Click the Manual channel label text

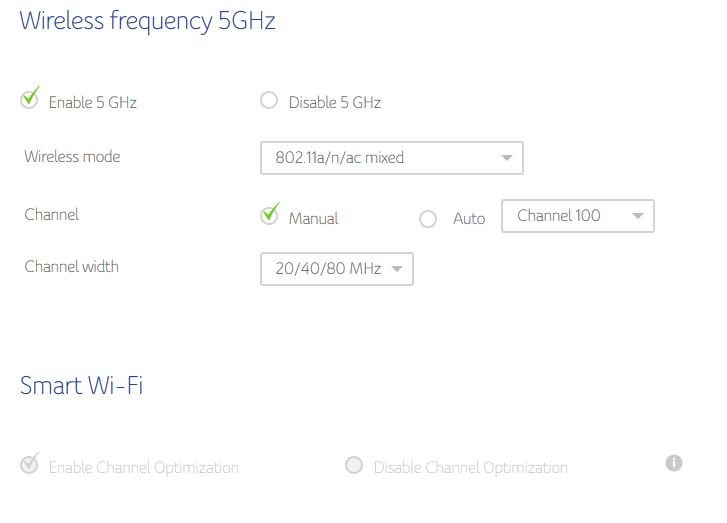(313, 218)
